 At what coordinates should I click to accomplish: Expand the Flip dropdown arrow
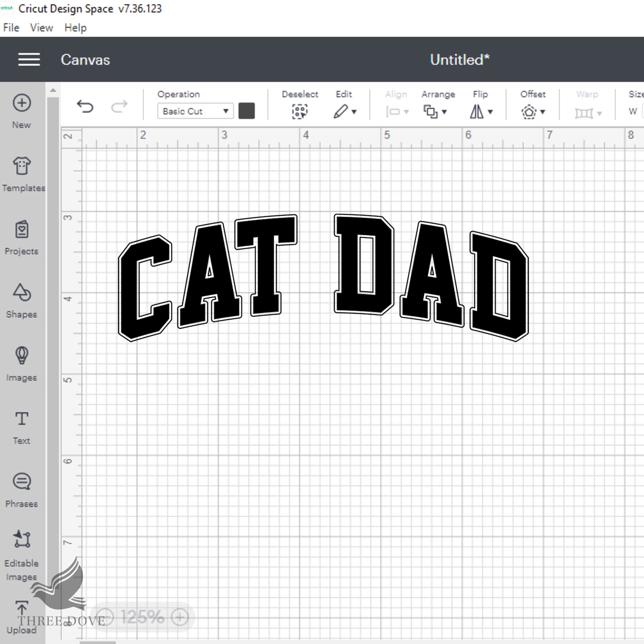[x=490, y=112]
